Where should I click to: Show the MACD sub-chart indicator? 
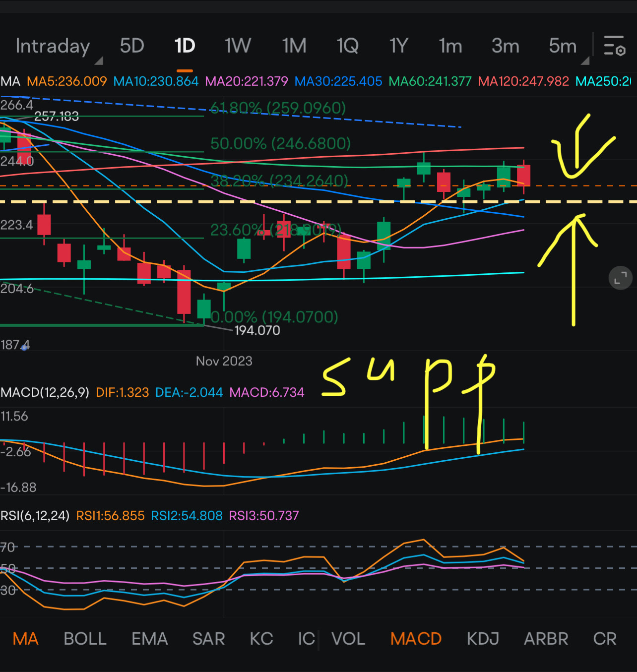pos(416,639)
